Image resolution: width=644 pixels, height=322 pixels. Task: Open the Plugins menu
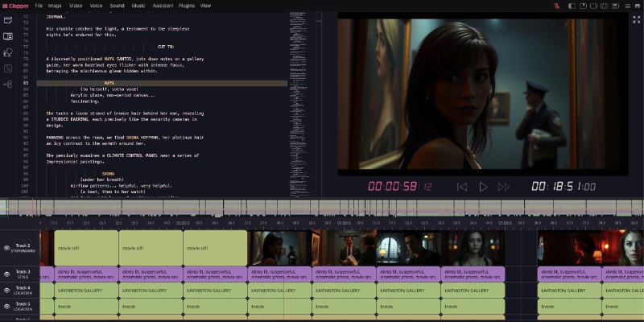coord(187,6)
